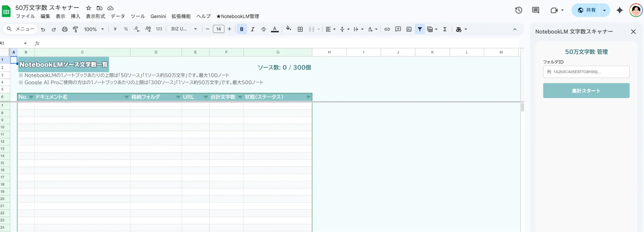Format as currency with the yen icon
Viewport: 644px width, 232px height.
[x=115, y=29]
